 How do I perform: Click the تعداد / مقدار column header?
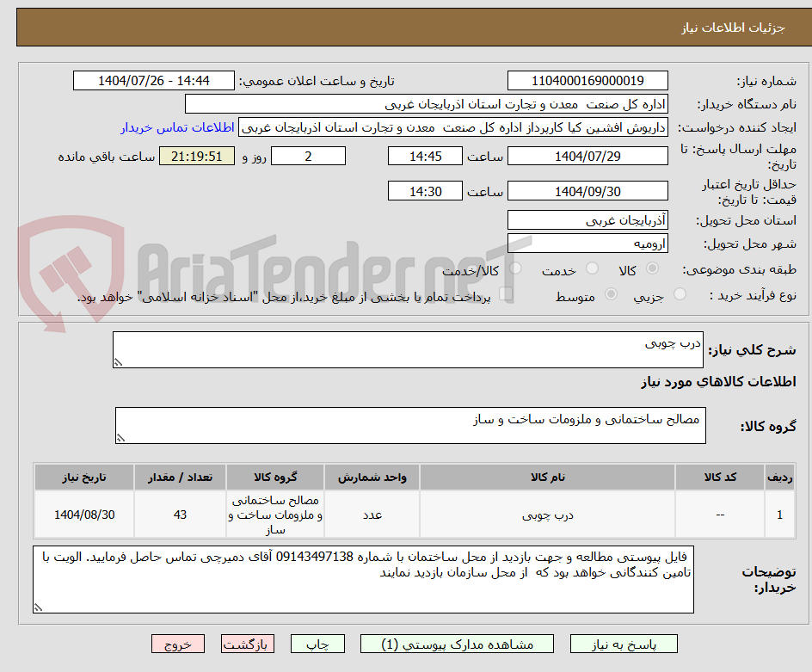(180, 478)
